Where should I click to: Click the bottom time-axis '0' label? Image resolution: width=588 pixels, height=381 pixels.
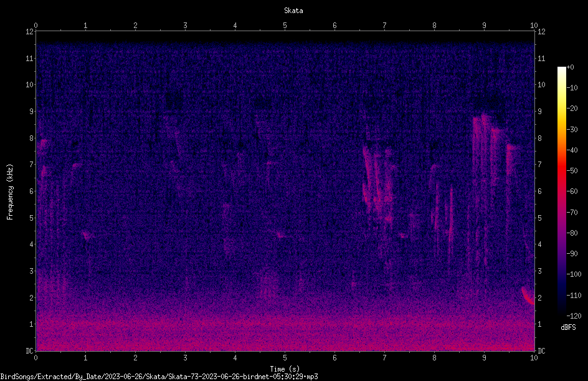point(36,358)
